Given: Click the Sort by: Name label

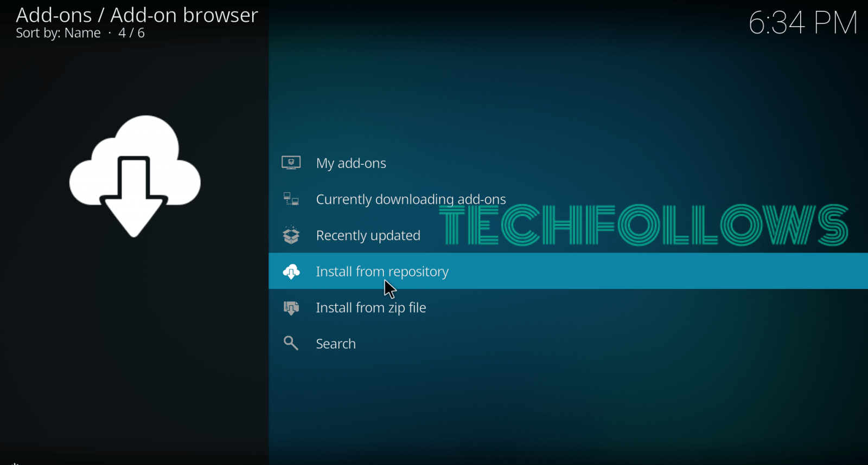Looking at the screenshot, I should [x=58, y=33].
